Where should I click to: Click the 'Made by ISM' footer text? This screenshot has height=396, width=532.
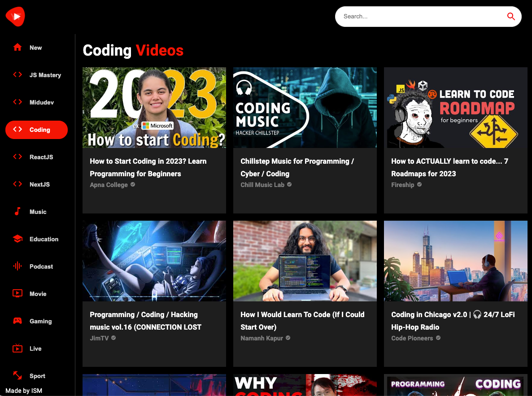pos(24,391)
